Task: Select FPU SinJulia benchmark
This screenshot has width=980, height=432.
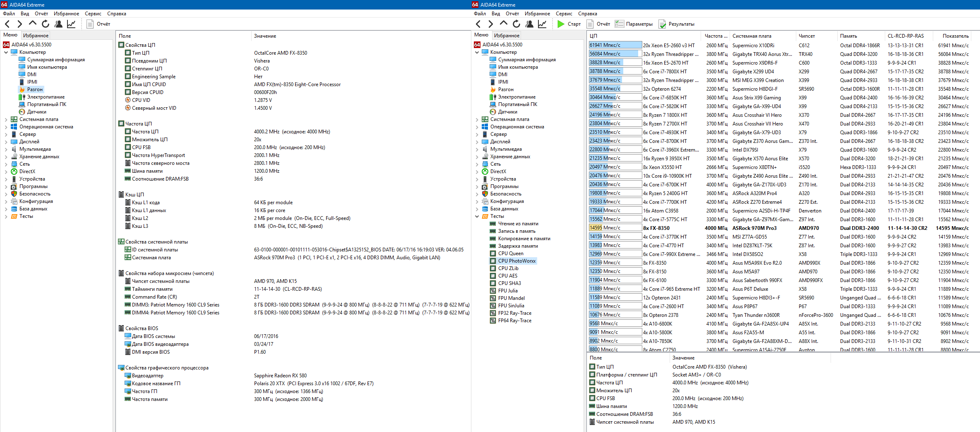Action: (x=507, y=306)
